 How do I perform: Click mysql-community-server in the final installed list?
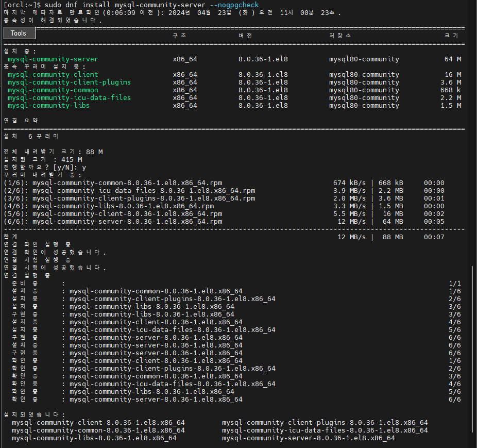[308, 438]
